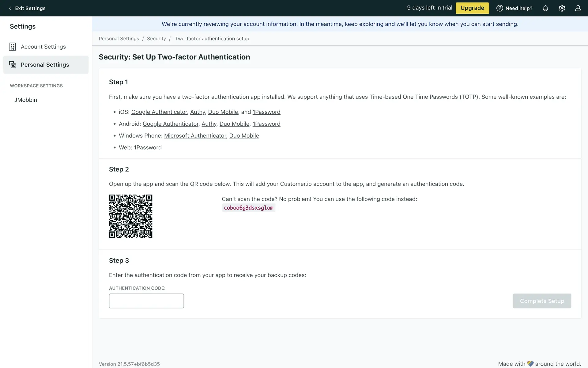Viewport: 588px width, 368px height.
Task: Click the notifications bell icon
Action: 545,8
